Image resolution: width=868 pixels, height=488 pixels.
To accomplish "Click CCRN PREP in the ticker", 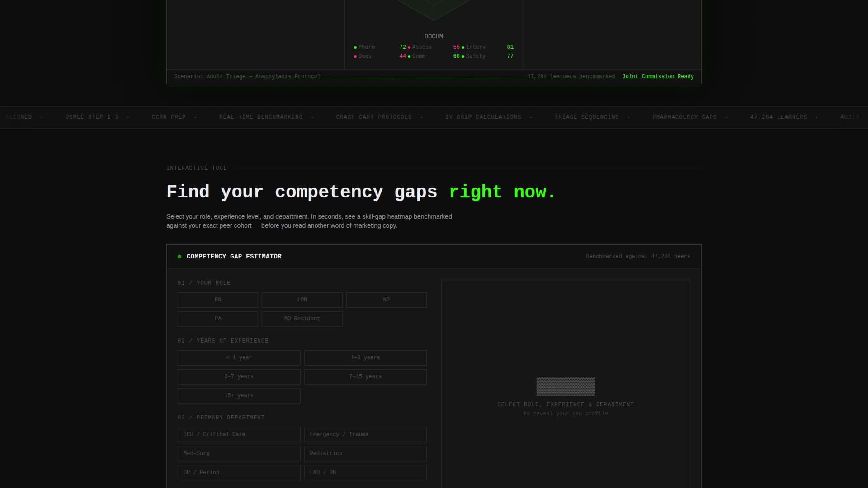I will coord(169,117).
